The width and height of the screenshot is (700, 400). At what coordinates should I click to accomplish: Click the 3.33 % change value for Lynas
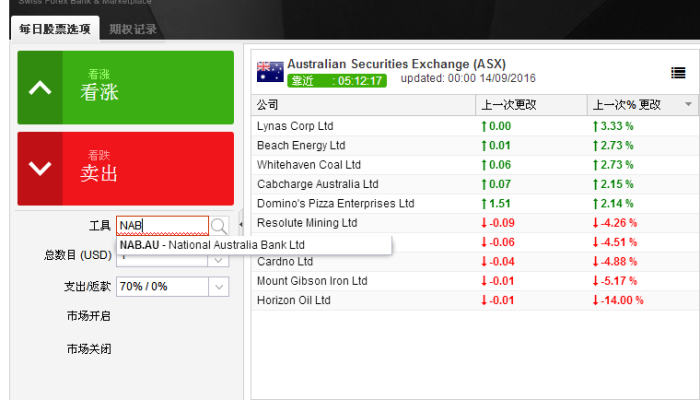pyautogui.click(x=613, y=126)
